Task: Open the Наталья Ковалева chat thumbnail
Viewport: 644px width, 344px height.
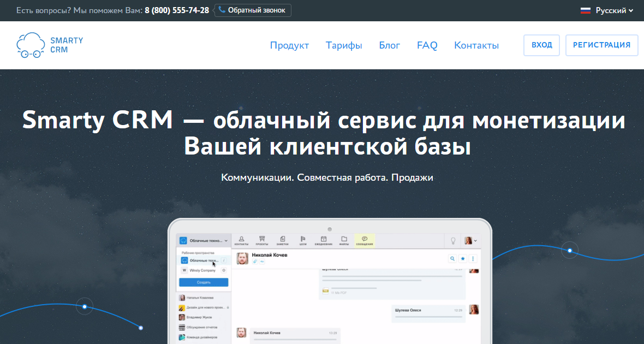Action: [x=182, y=296]
